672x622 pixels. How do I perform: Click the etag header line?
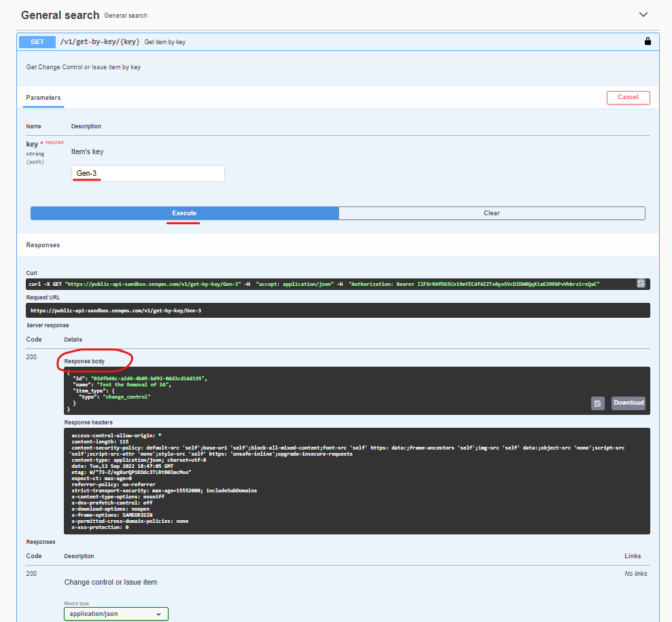click(x=131, y=472)
